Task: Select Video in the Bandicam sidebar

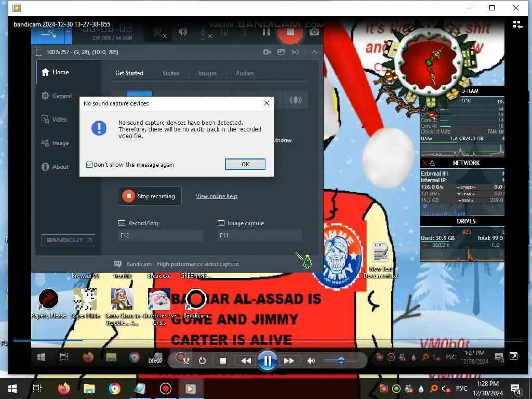Action: [54, 119]
